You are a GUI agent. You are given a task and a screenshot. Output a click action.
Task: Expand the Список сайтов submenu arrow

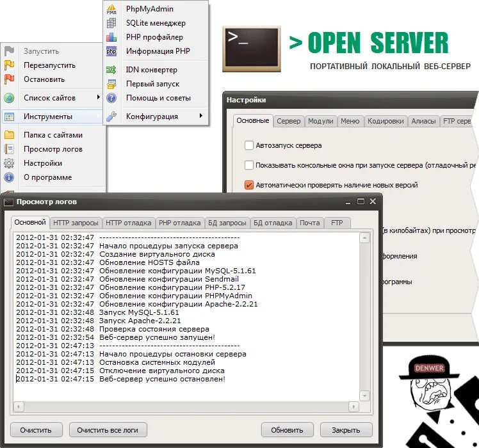tap(98, 97)
